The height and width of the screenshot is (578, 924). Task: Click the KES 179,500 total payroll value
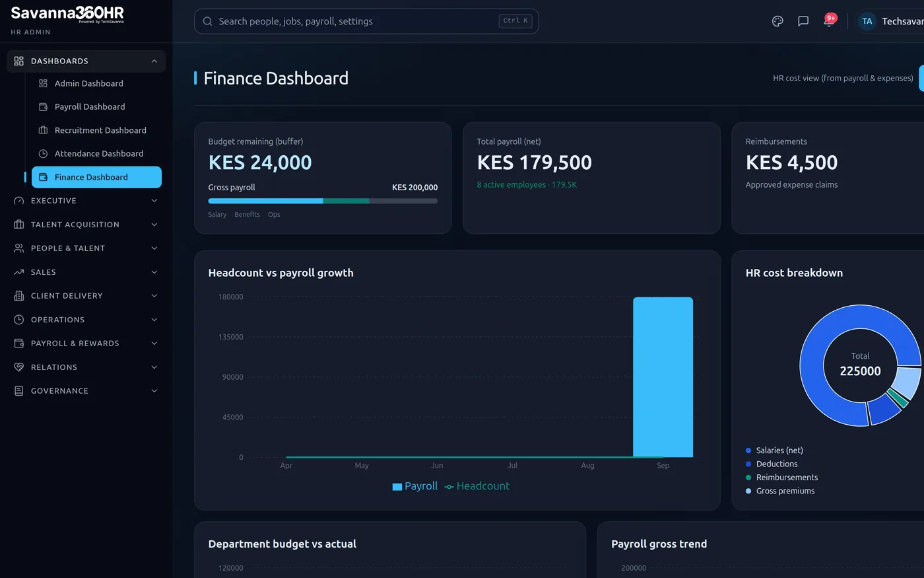535,163
